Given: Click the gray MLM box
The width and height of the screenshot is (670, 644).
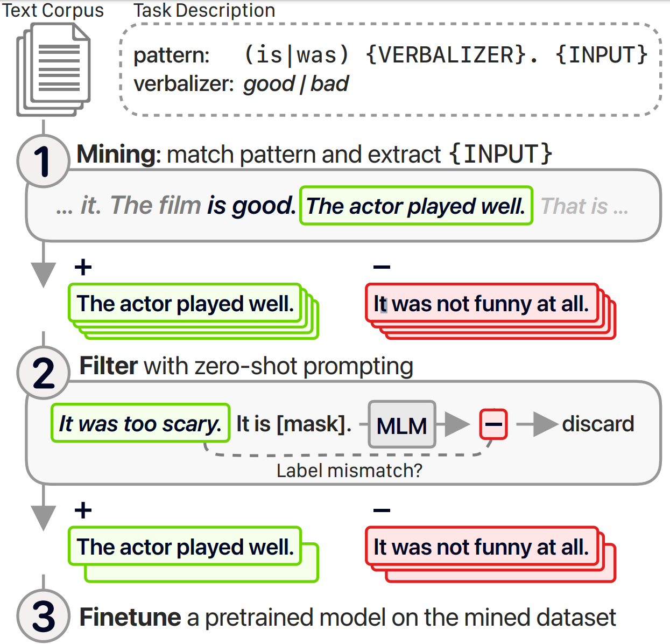Looking at the screenshot, I should pos(402,425).
